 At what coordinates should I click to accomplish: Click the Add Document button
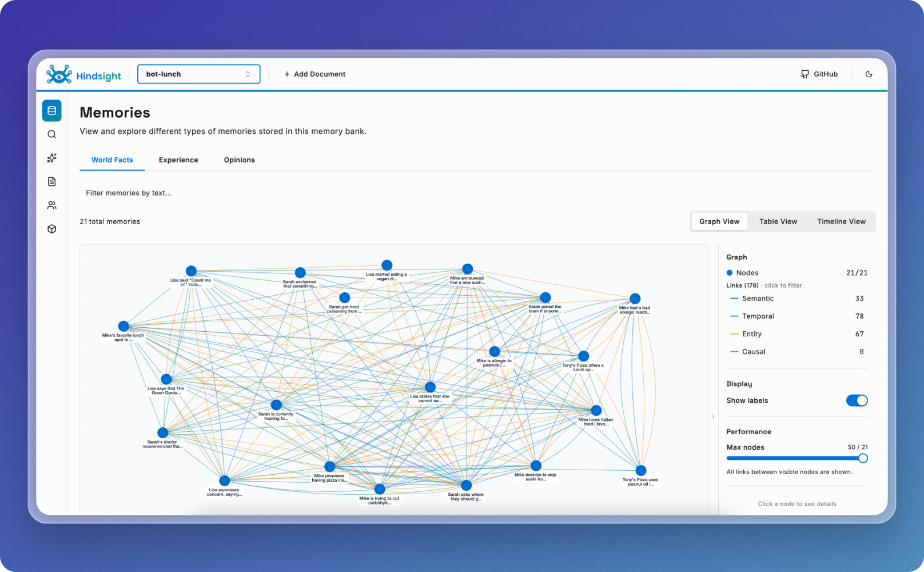click(x=314, y=74)
